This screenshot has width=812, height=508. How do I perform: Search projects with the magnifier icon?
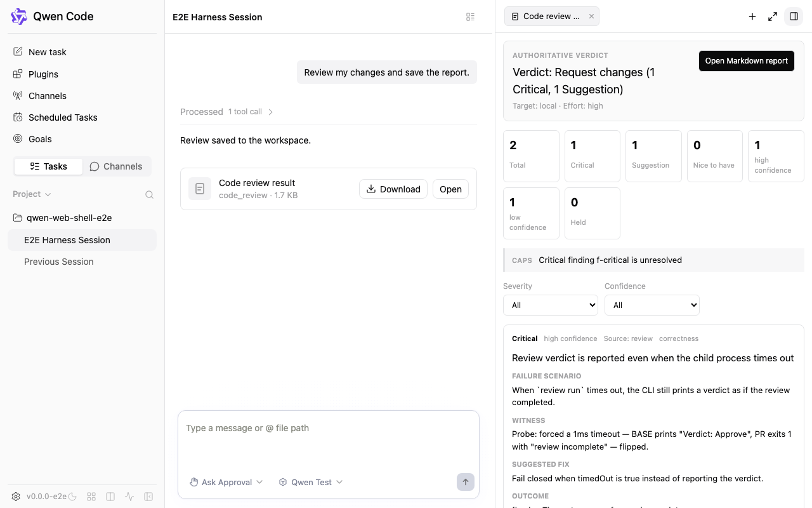tap(149, 195)
